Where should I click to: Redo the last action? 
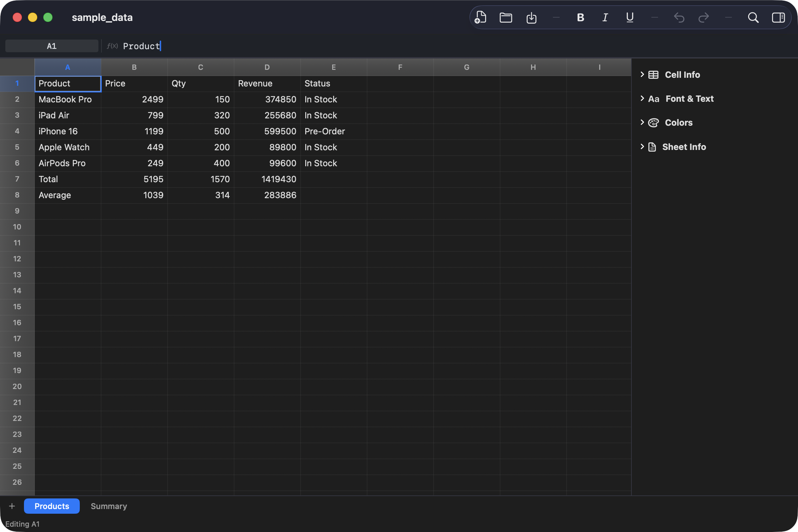[x=704, y=17]
